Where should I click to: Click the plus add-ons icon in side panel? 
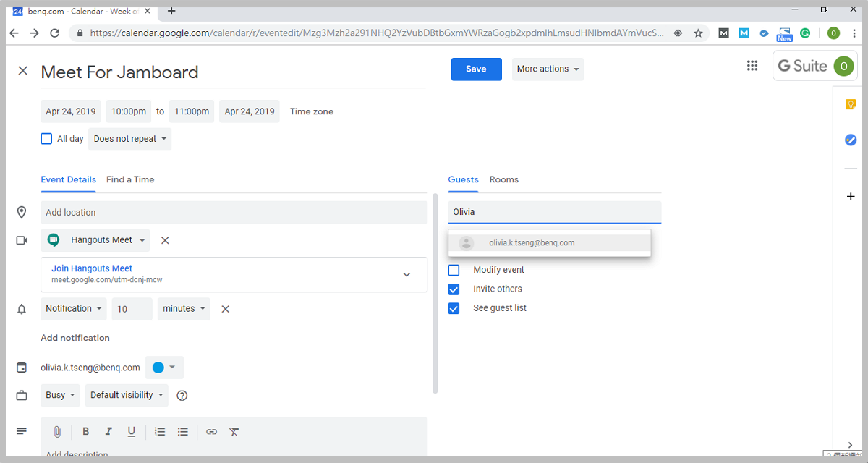click(851, 197)
